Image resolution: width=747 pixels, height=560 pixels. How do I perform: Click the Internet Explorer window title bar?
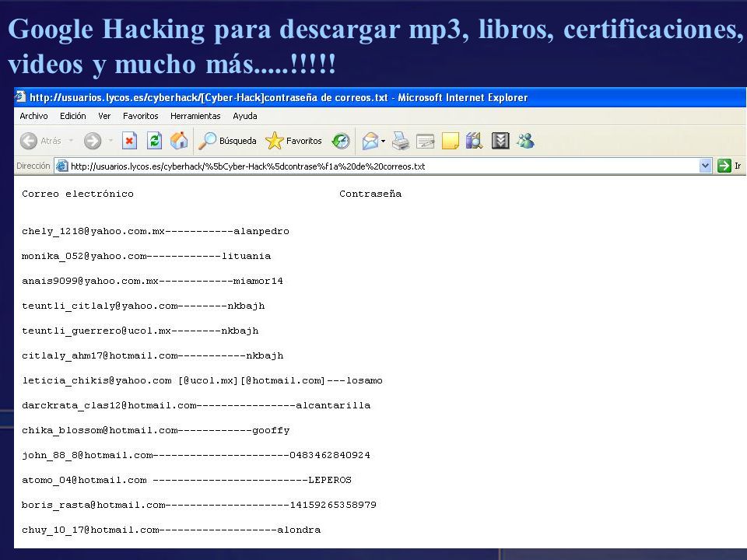pyautogui.click(x=381, y=97)
